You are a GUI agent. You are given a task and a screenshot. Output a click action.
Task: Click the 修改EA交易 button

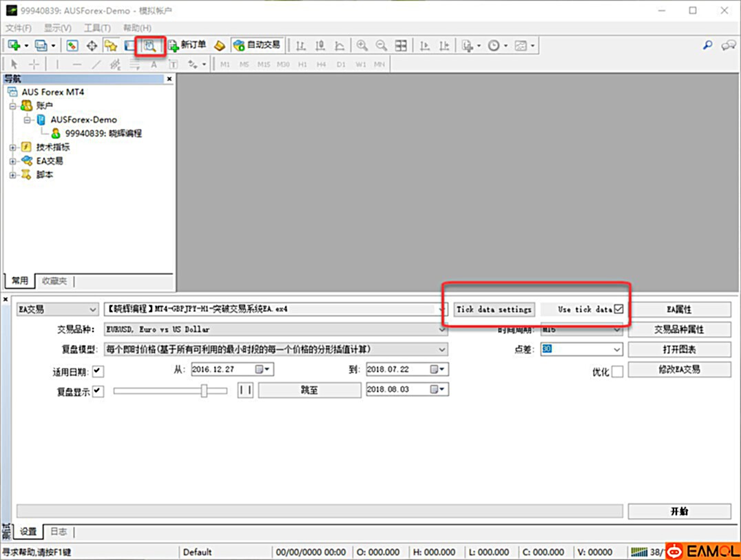tap(679, 370)
